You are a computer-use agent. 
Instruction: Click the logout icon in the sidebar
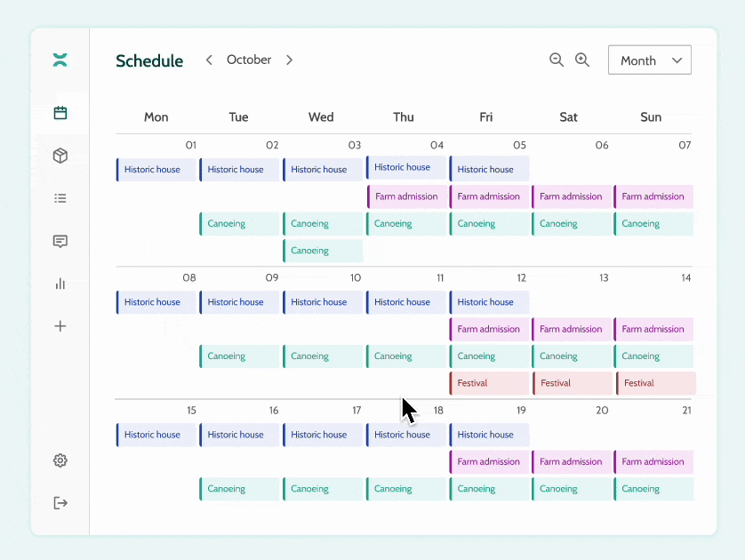(x=60, y=503)
